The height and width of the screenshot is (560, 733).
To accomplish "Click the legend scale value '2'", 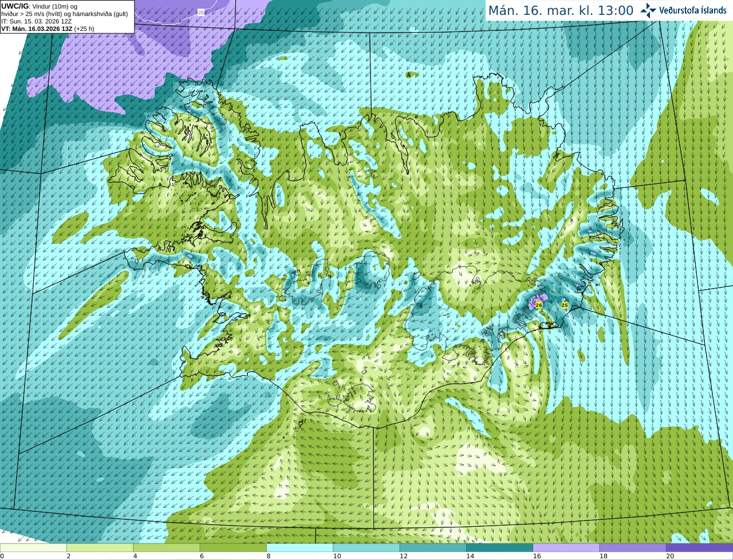I will point(69,556).
